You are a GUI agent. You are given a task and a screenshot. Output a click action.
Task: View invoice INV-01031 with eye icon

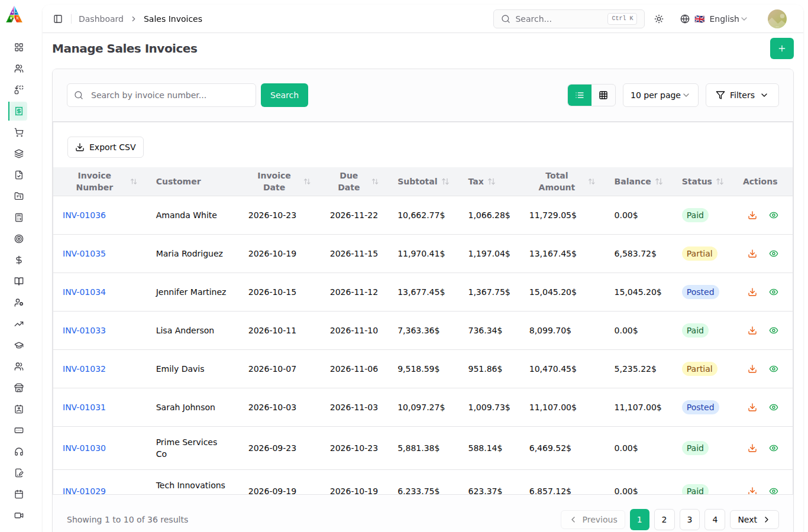coord(774,407)
